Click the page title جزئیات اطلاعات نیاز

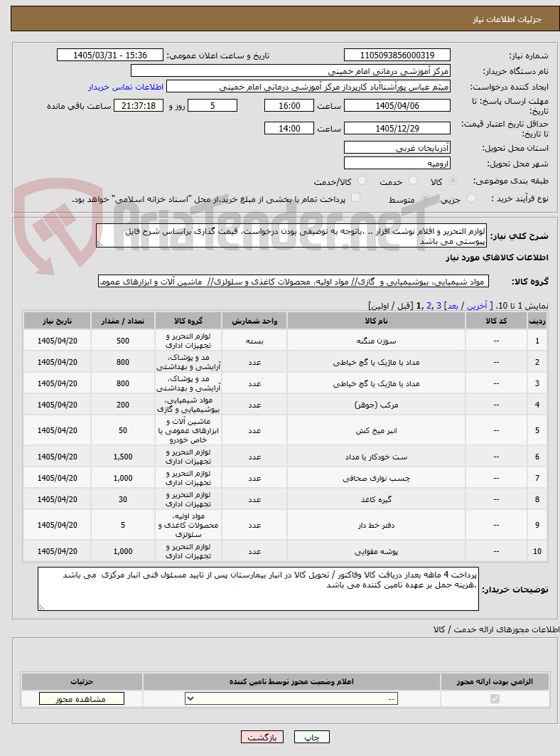click(x=507, y=19)
